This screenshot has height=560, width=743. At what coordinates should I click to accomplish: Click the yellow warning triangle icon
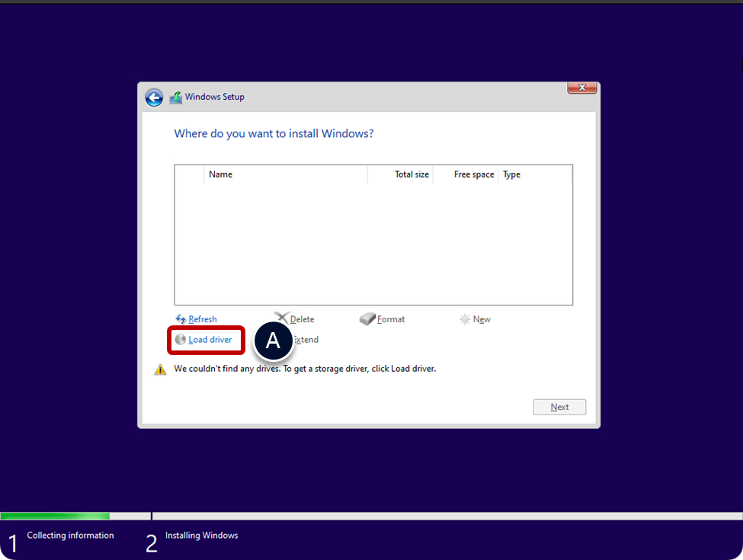[160, 370]
